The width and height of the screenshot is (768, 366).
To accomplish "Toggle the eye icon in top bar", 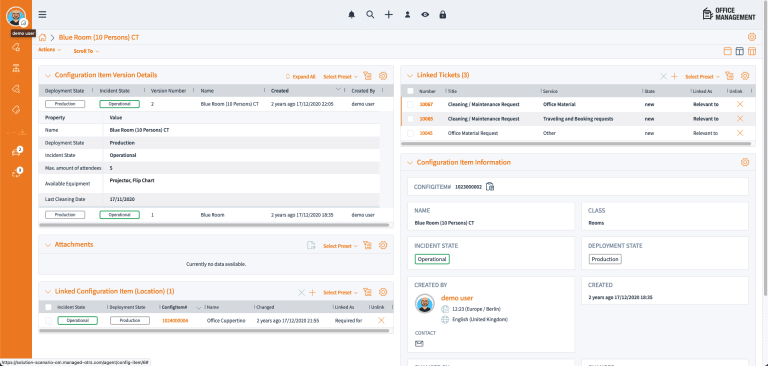I will tap(425, 15).
